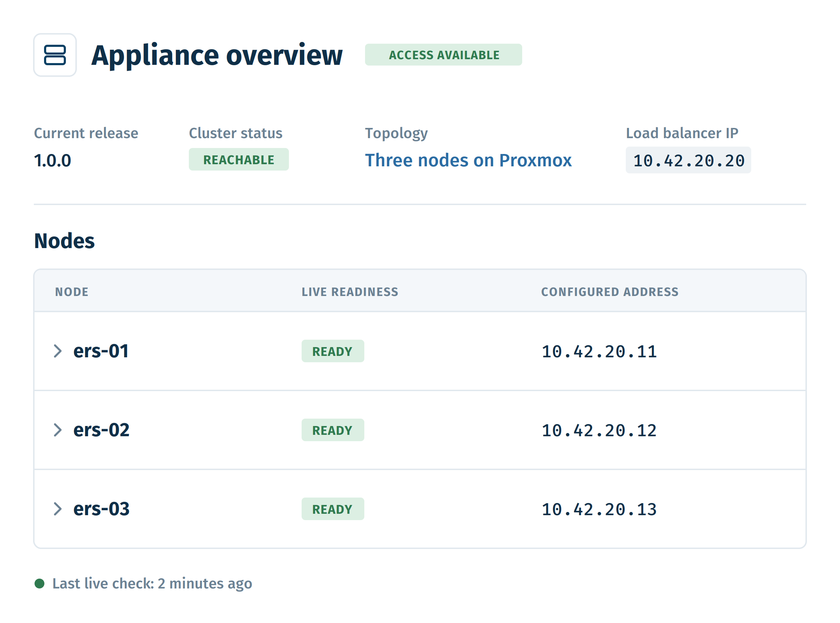Viewport: 840px width, 623px height.
Task: Click the Topology label
Action: pos(396,134)
